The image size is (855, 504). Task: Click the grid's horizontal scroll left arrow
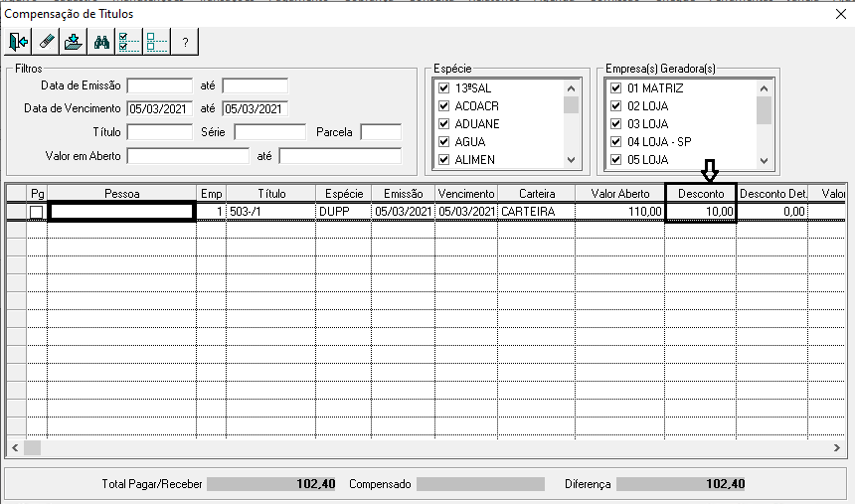[x=15, y=447]
